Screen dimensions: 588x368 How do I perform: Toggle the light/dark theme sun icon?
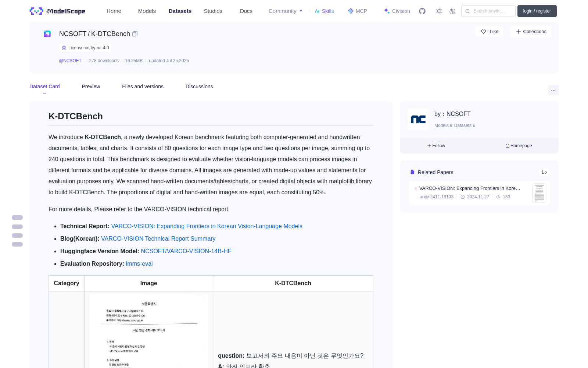(439, 11)
